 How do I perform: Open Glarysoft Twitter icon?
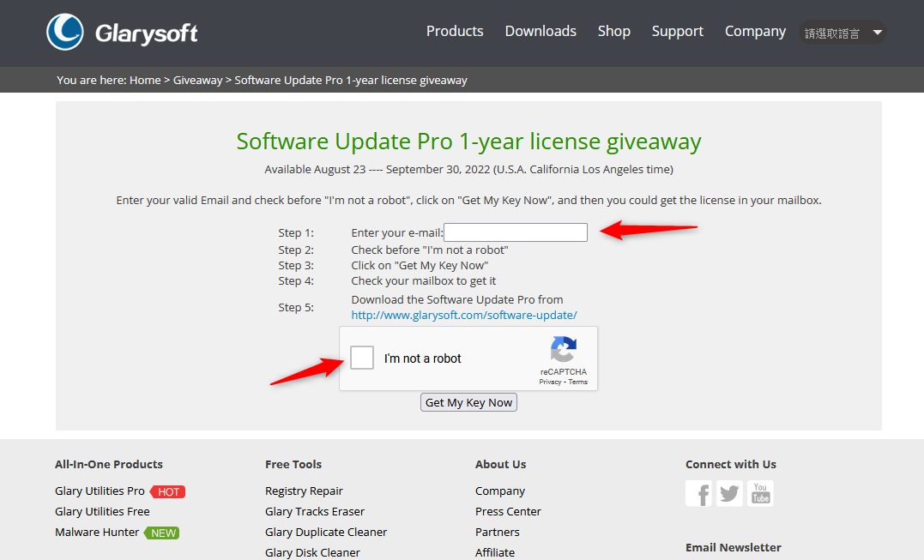click(x=729, y=493)
